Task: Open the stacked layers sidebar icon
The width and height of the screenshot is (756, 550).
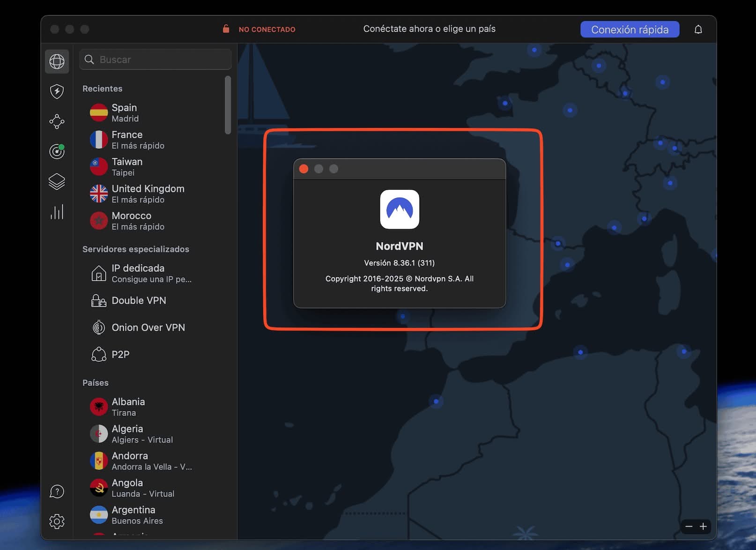Action: (x=57, y=182)
